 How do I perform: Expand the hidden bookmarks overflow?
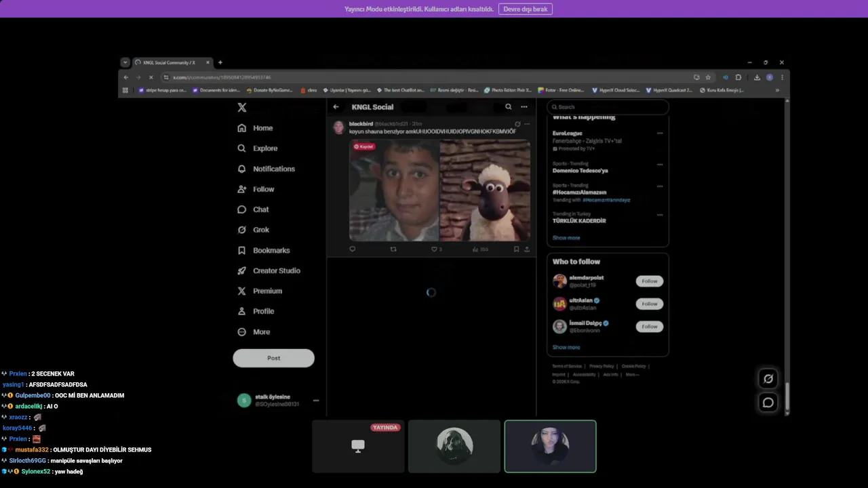777,90
